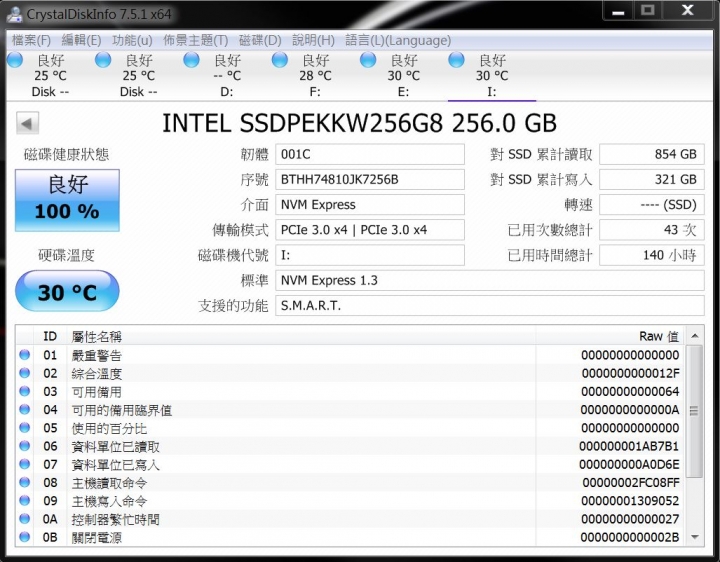The image size is (720, 562).
Task: Open the 說明(H) help menu
Action: (x=314, y=40)
